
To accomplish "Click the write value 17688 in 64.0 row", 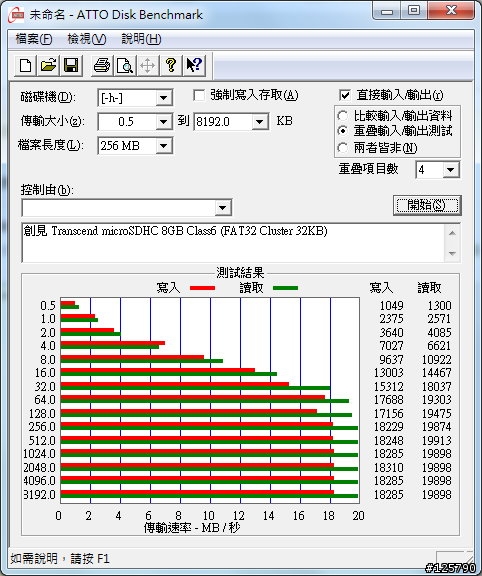I will [389, 400].
